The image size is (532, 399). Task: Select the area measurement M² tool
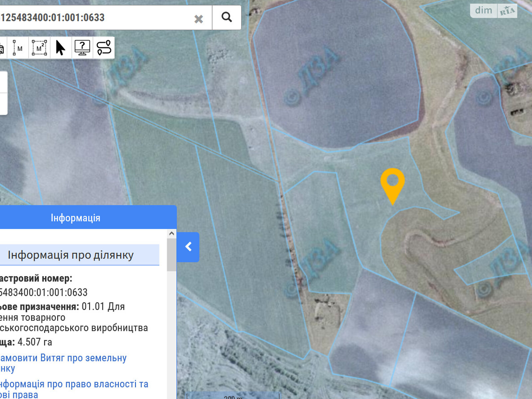(39, 48)
